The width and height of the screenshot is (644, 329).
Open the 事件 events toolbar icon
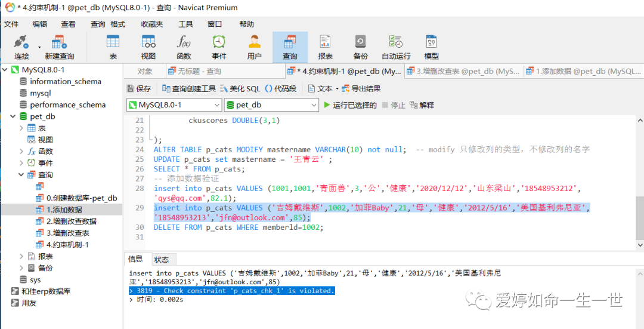point(219,47)
